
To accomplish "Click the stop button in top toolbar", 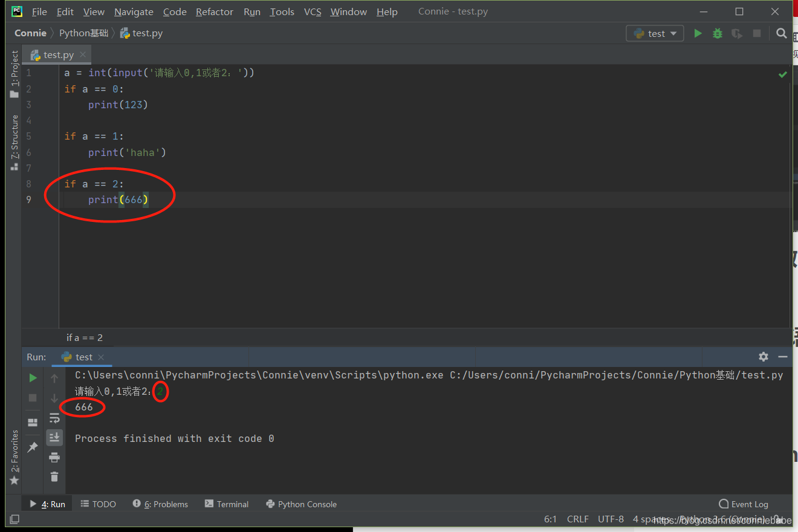I will (757, 34).
